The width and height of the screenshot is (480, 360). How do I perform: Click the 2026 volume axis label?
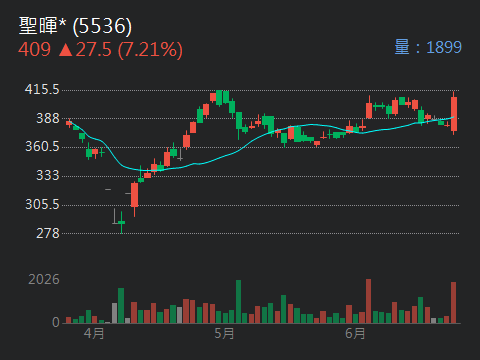tap(44, 279)
